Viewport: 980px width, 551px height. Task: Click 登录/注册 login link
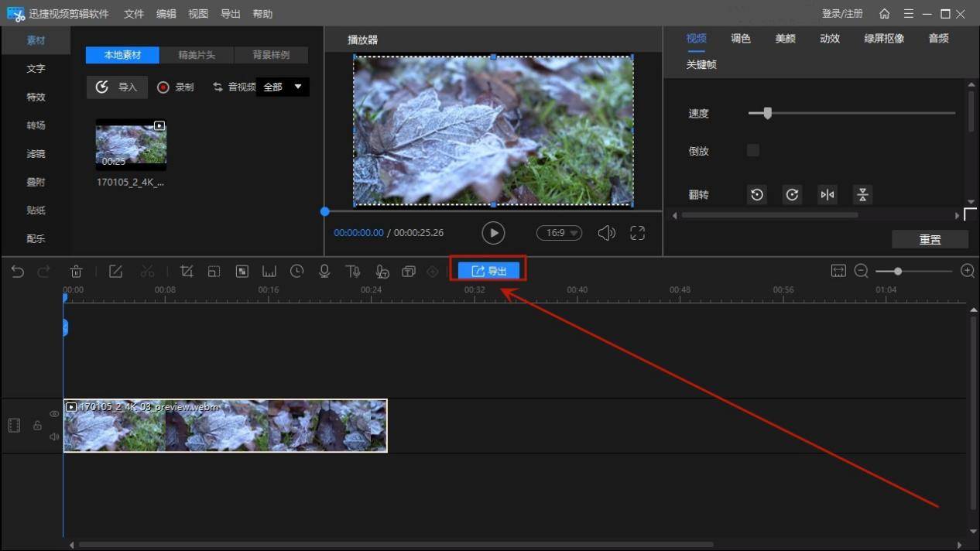point(842,14)
